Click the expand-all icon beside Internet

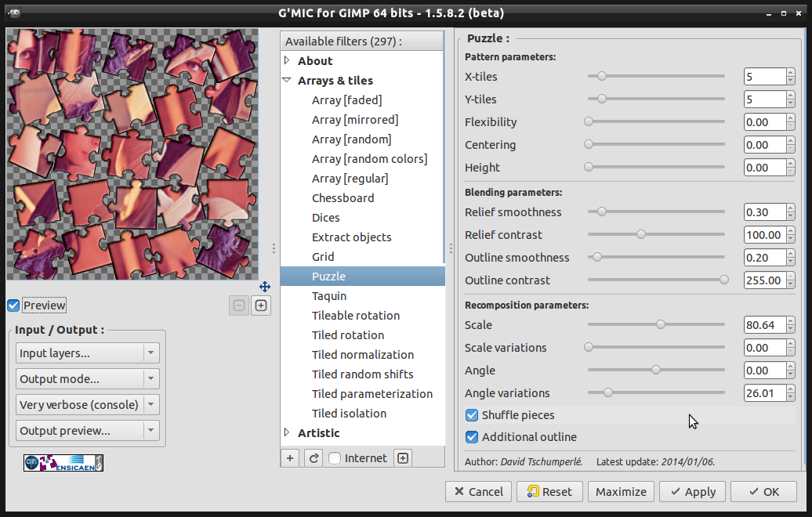click(x=402, y=458)
